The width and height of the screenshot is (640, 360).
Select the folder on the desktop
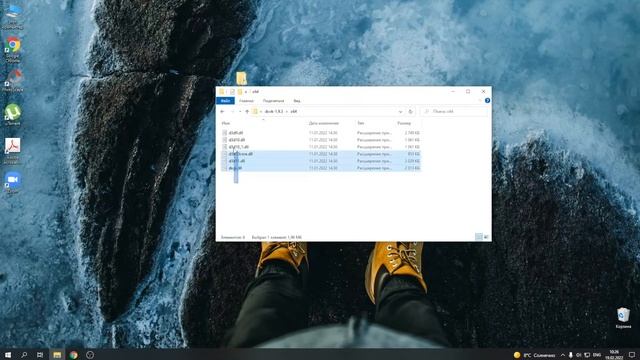point(241,78)
